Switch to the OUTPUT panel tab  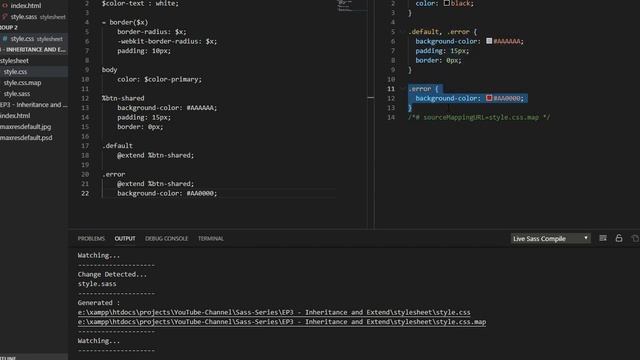pos(125,238)
